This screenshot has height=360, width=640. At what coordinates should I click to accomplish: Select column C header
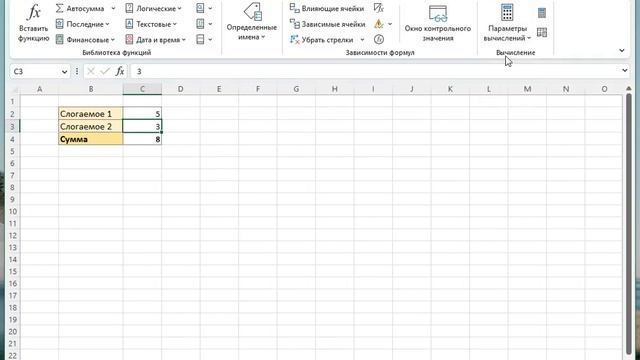[142, 89]
